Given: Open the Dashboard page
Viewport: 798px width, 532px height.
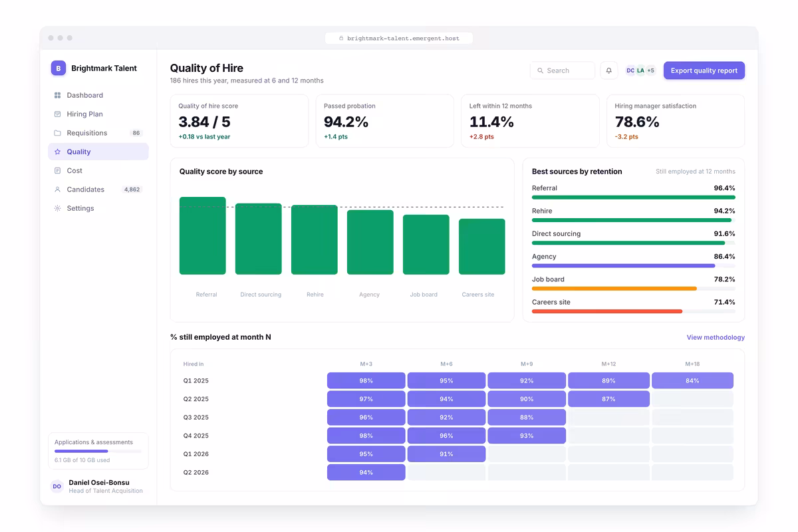Looking at the screenshot, I should coord(98,95).
